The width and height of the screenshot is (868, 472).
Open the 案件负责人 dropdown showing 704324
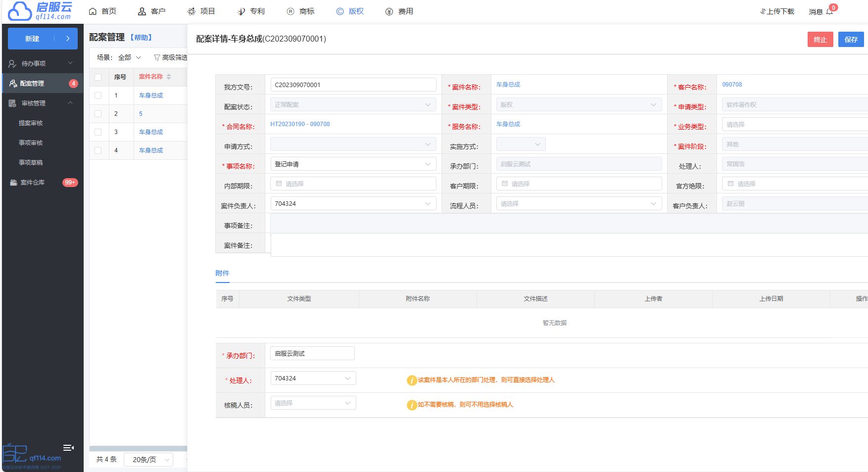click(x=353, y=203)
